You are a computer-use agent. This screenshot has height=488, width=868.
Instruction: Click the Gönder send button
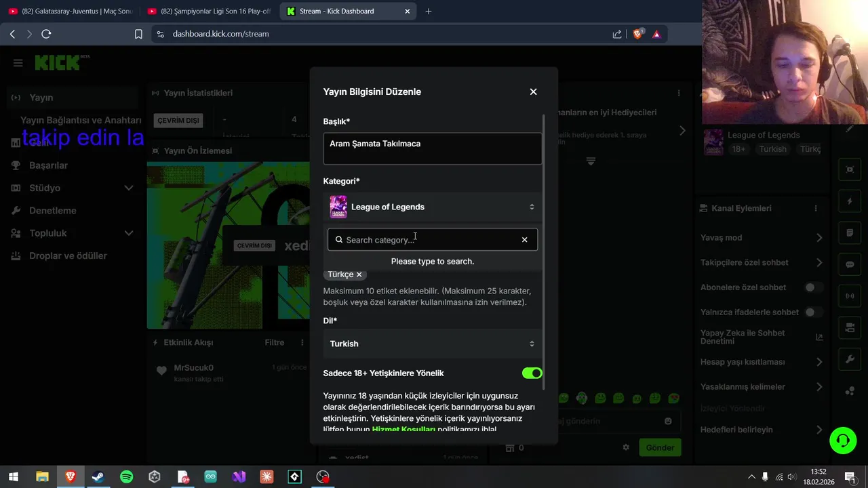click(x=660, y=447)
